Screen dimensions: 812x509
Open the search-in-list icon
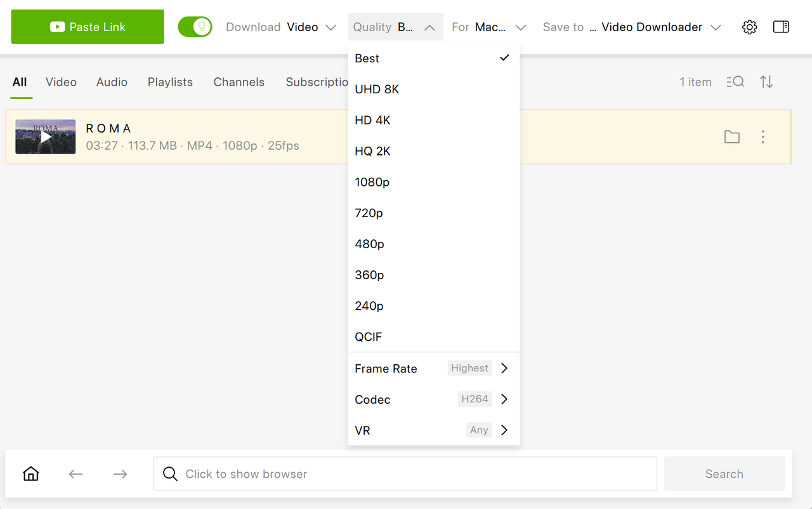click(x=735, y=82)
